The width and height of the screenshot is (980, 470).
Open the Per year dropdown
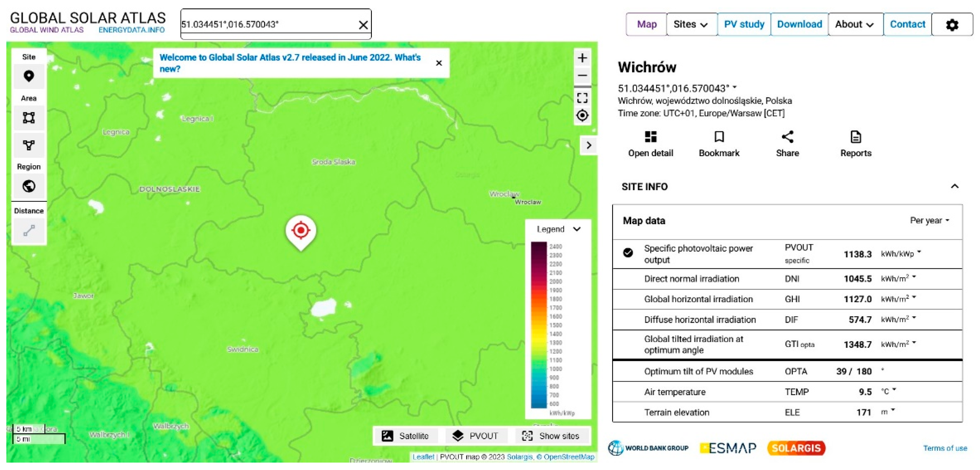click(929, 220)
